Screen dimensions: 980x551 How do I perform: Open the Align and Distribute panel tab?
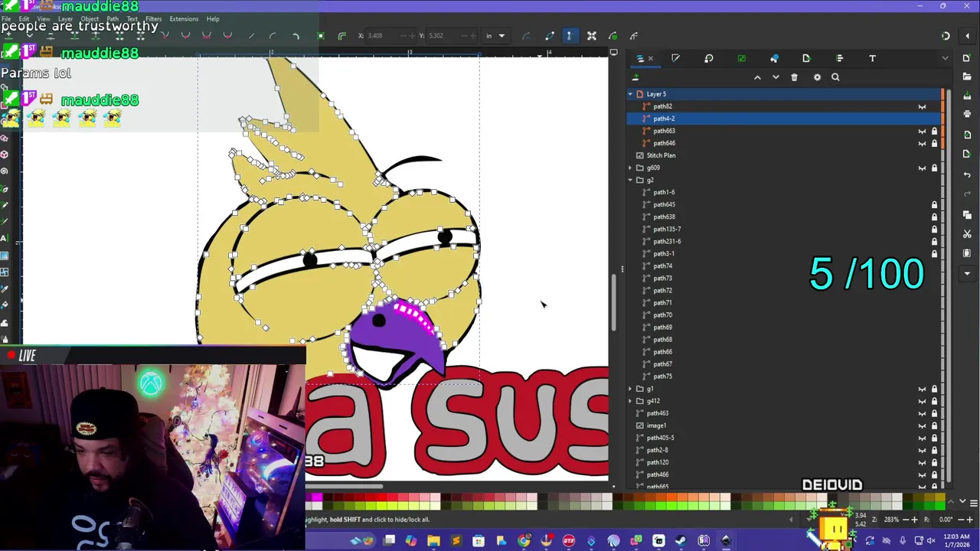pos(839,58)
